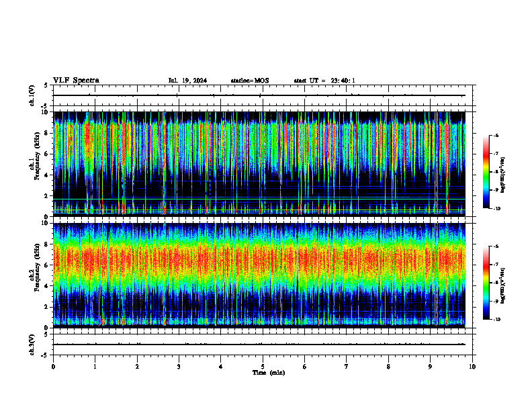Click time axis tick label "0"
532x411 pixels.
pyautogui.click(x=53, y=367)
